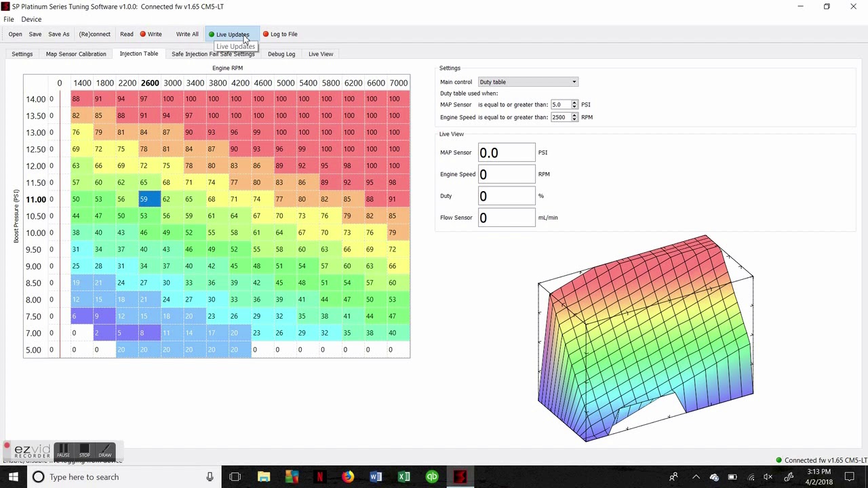Launch Firefox from the taskbar
868x488 pixels.
pos(348,477)
